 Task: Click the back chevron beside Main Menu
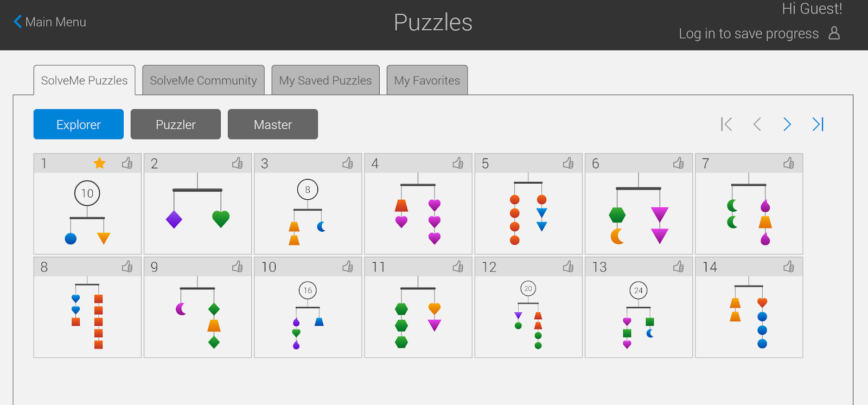(x=18, y=22)
